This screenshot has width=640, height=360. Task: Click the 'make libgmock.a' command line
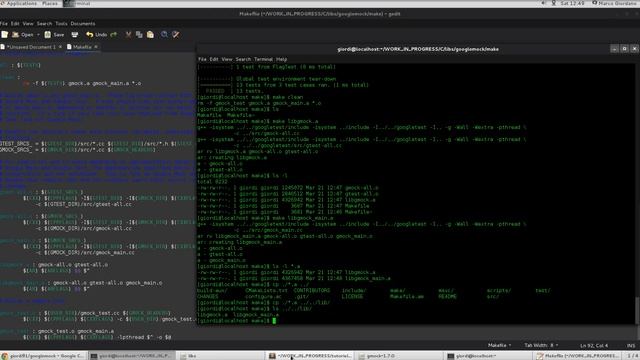[x=258, y=121]
